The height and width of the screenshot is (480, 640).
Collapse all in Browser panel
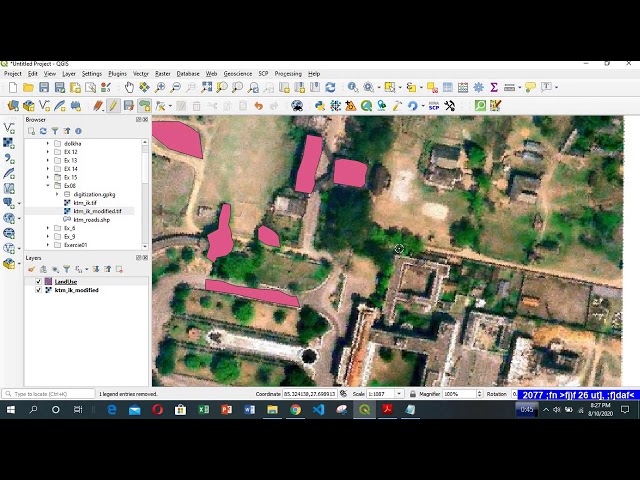click(67, 131)
